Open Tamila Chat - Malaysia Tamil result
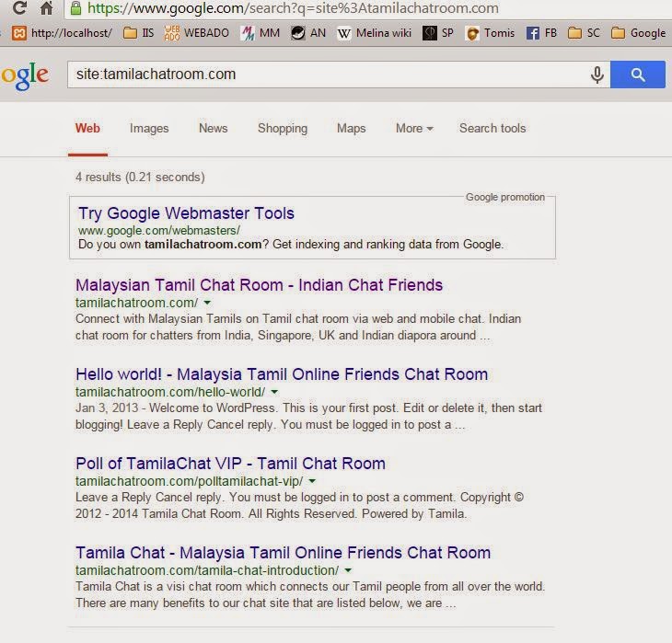672x643 pixels. 283,553
